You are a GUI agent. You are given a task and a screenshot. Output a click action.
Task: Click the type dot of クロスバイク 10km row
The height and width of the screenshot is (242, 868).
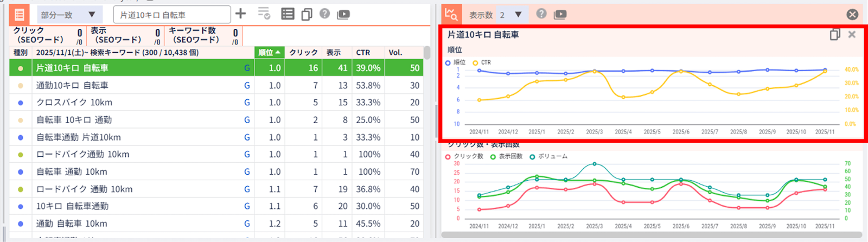(x=21, y=103)
